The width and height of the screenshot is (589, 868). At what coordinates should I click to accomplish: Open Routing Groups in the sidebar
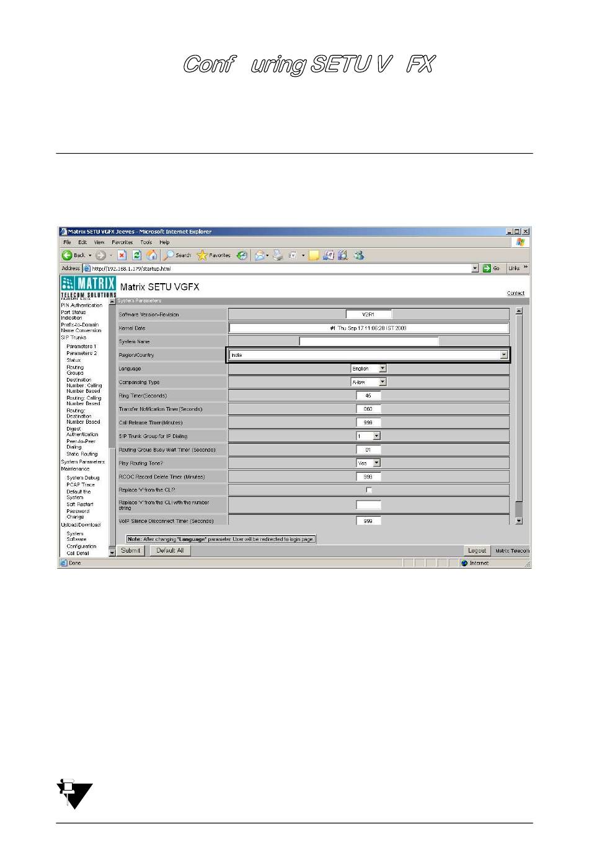(75, 370)
